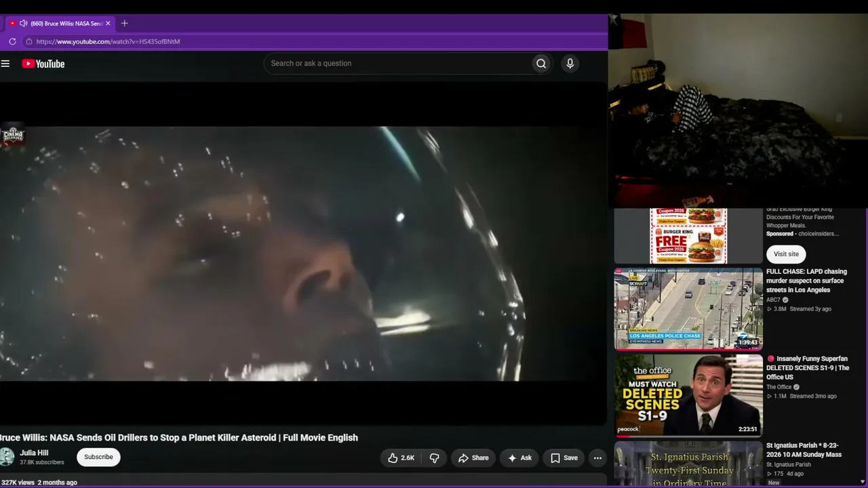Open The Office deleted scenes thumbnail
Image resolution: width=868 pixels, height=488 pixels.
pos(688,395)
